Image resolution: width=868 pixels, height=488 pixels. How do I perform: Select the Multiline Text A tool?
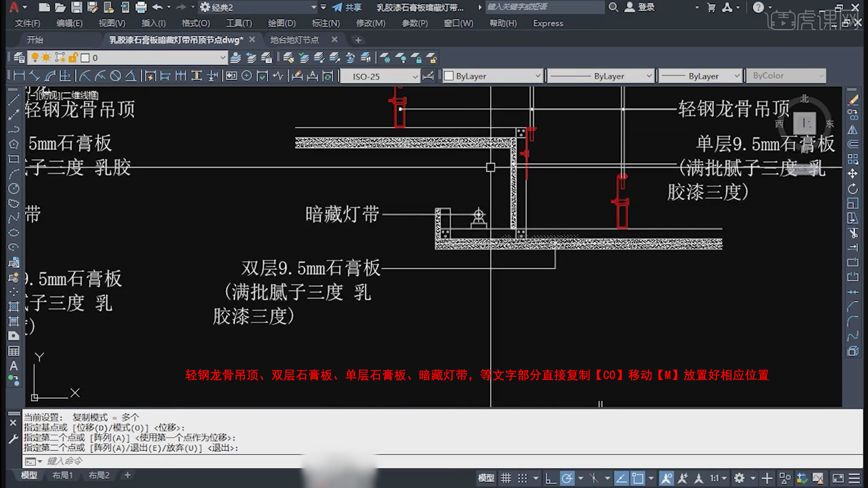coord(14,366)
